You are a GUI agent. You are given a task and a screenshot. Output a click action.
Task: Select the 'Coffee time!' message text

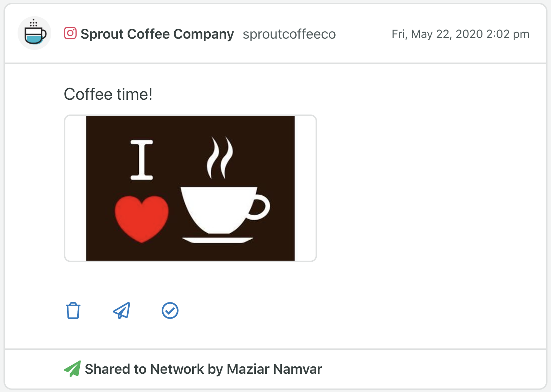pos(108,94)
